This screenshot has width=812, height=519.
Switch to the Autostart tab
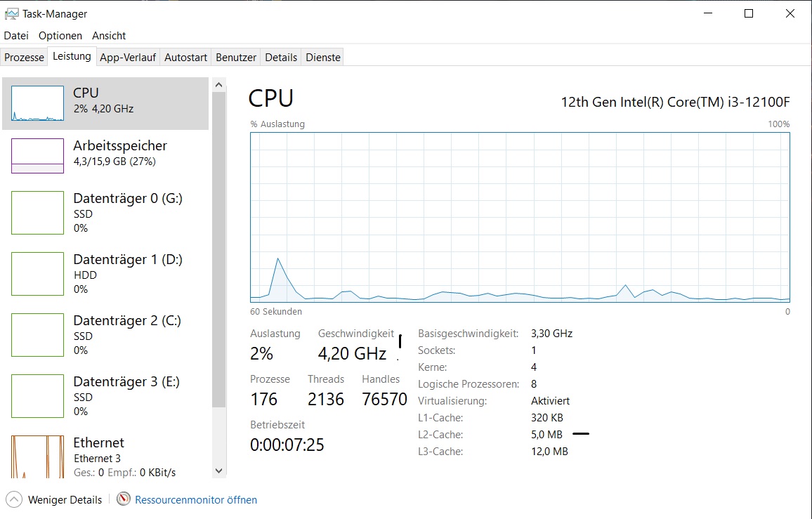[x=185, y=58]
